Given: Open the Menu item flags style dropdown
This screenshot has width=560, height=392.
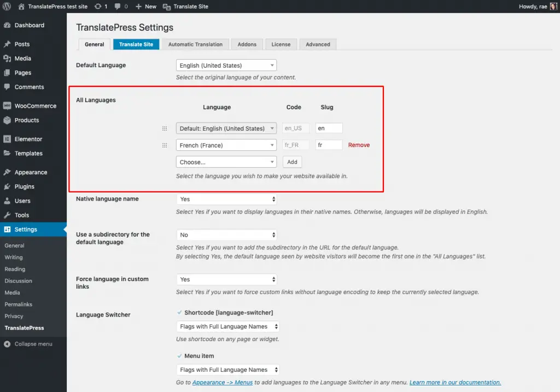Looking at the screenshot, I should 228,370.
